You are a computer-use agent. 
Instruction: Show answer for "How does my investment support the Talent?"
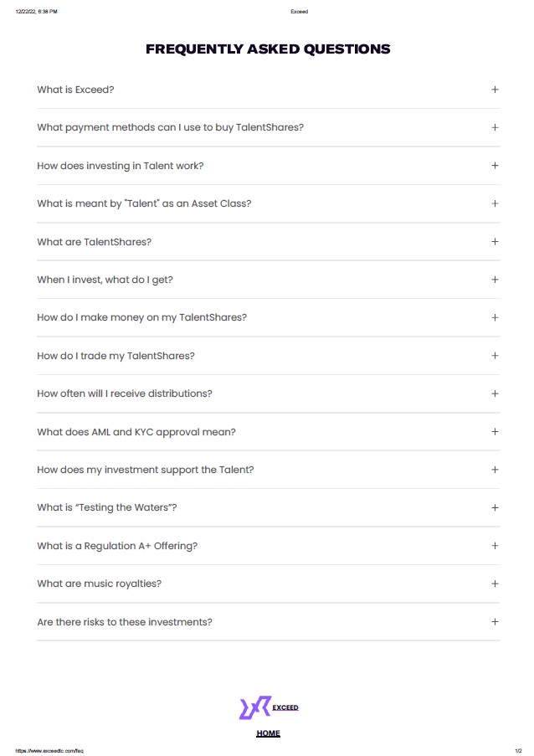(145, 470)
